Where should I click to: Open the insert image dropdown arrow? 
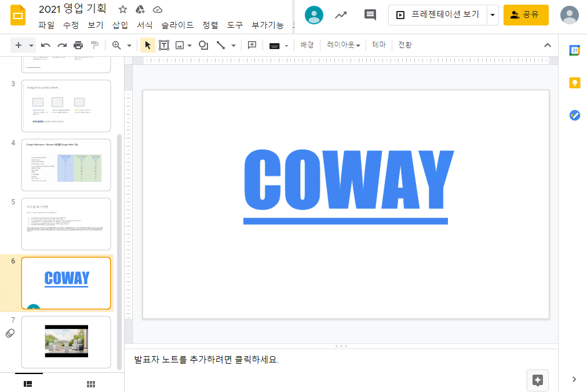point(189,46)
